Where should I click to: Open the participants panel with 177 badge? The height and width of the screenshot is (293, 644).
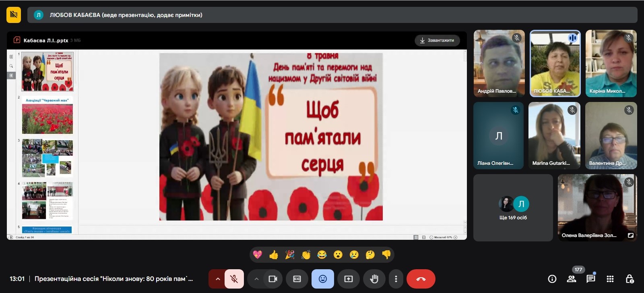pos(572,279)
